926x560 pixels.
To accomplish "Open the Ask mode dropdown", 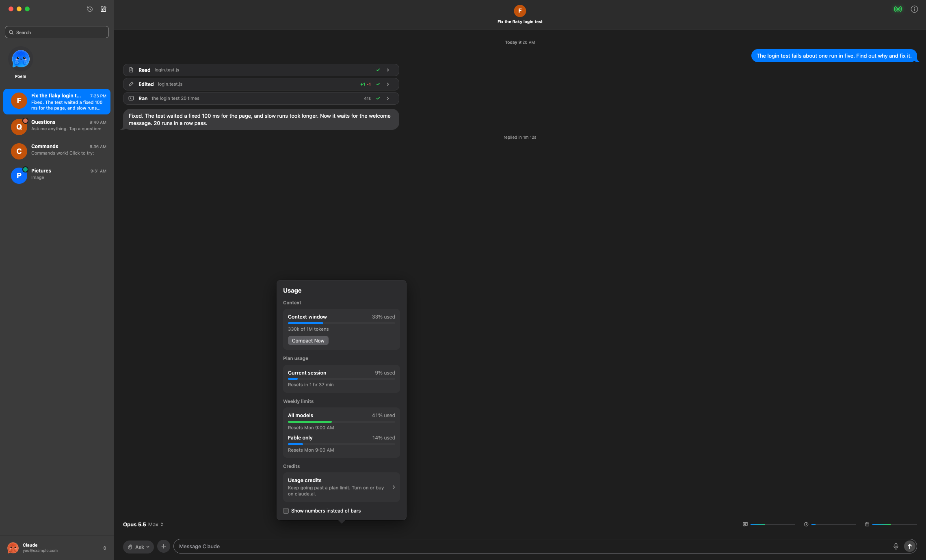I will (x=138, y=547).
